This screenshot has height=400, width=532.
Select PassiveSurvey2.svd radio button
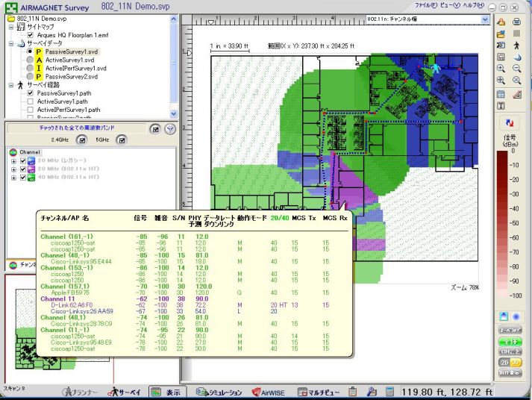tap(30, 77)
